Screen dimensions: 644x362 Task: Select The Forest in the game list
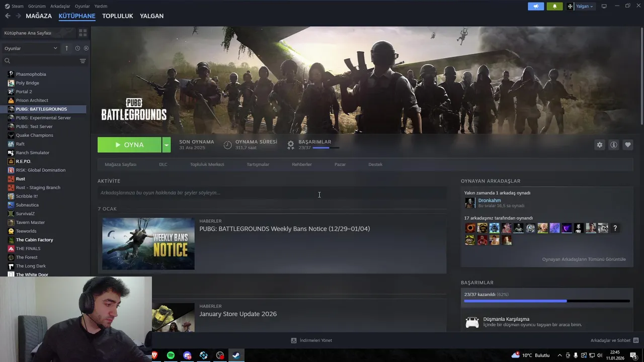27,257
